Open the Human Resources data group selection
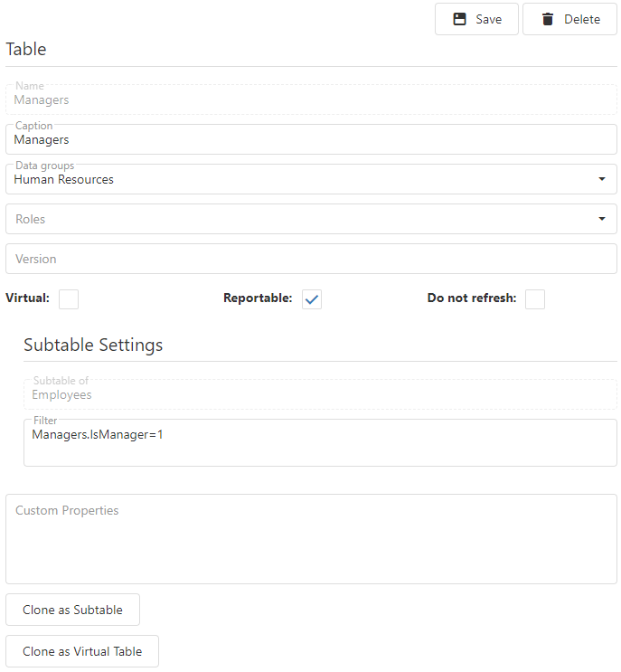This screenshot has height=672, width=621. (64, 180)
